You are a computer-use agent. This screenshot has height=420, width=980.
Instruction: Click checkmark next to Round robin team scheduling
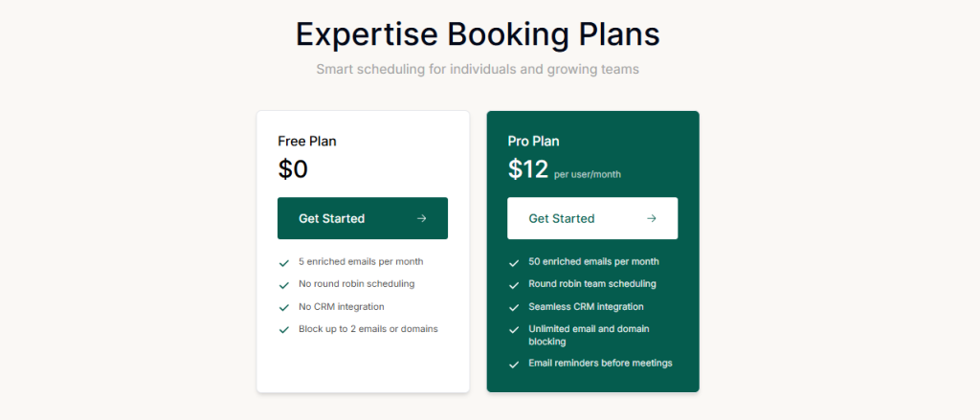click(x=514, y=285)
